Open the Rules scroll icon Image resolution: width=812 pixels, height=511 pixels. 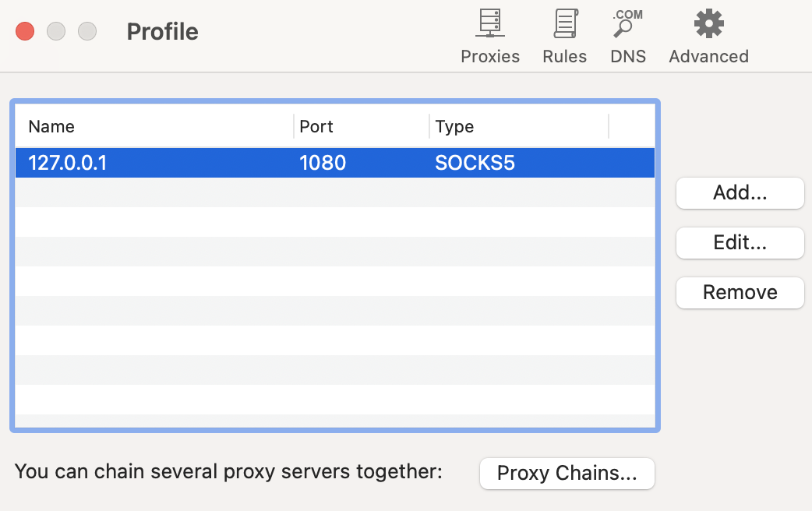[564, 24]
